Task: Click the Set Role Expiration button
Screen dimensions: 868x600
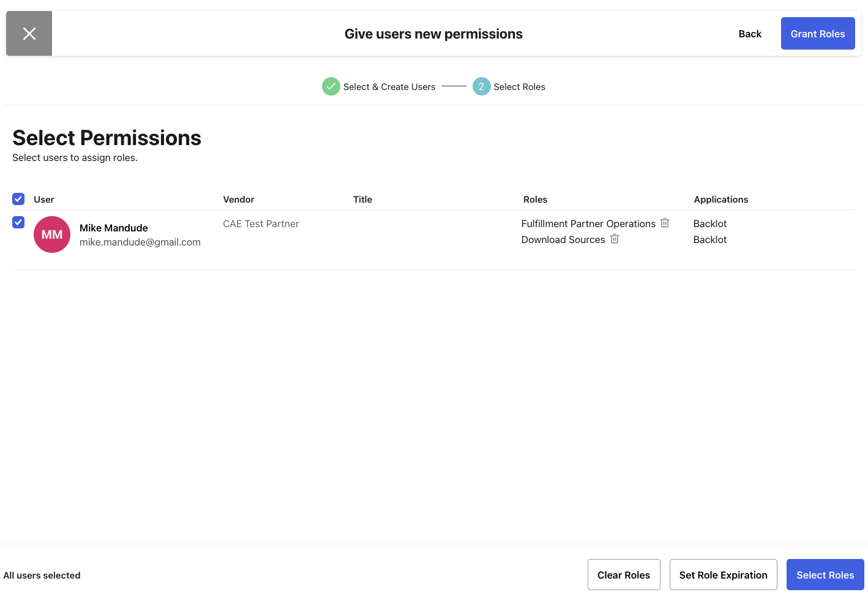Action: coord(723,574)
